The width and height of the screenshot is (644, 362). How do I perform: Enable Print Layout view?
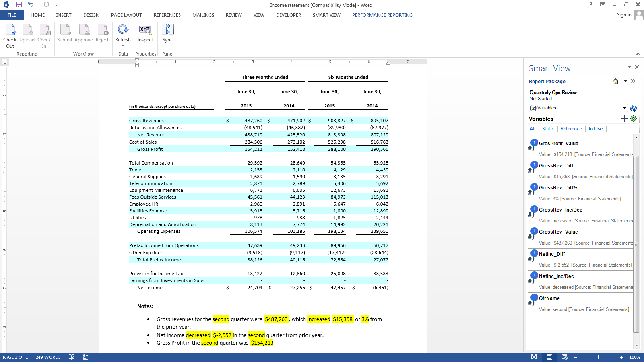[549, 357]
